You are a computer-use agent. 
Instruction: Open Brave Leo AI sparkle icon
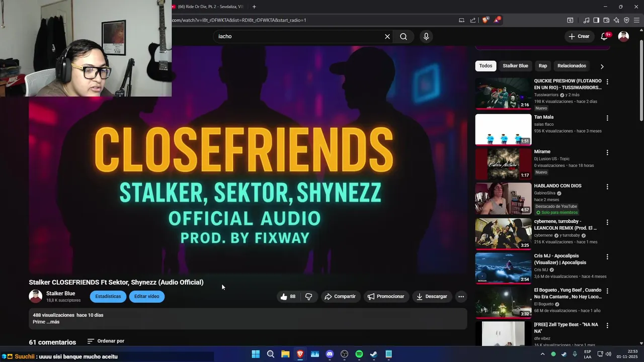coord(616,20)
